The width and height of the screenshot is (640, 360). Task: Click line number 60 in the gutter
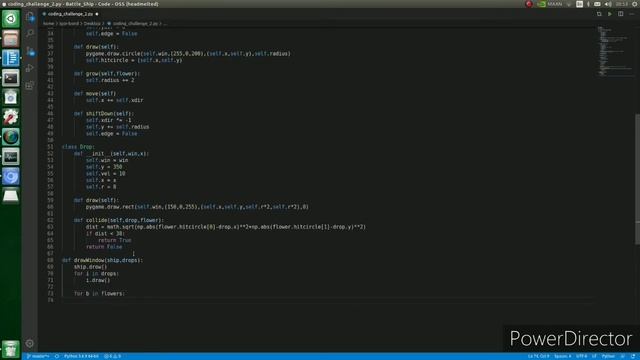tap(50, 207)
